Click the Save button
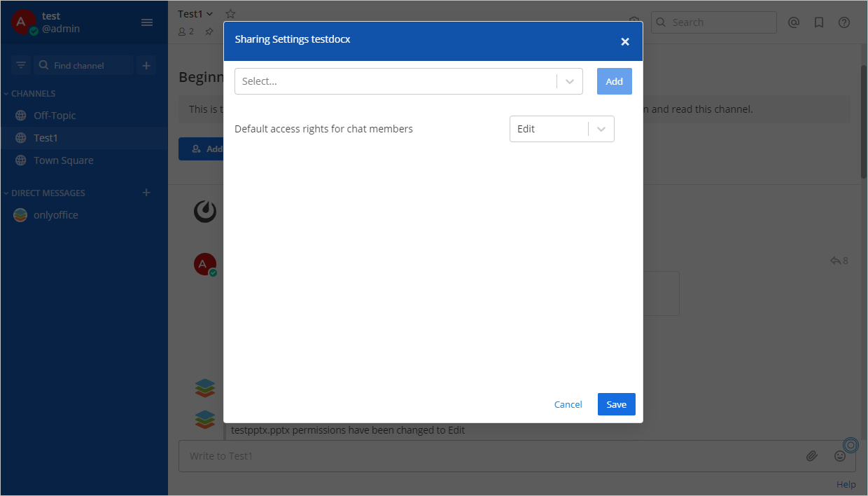The height and width of the screenshot is (496, 868). click(x=616, y=404)
